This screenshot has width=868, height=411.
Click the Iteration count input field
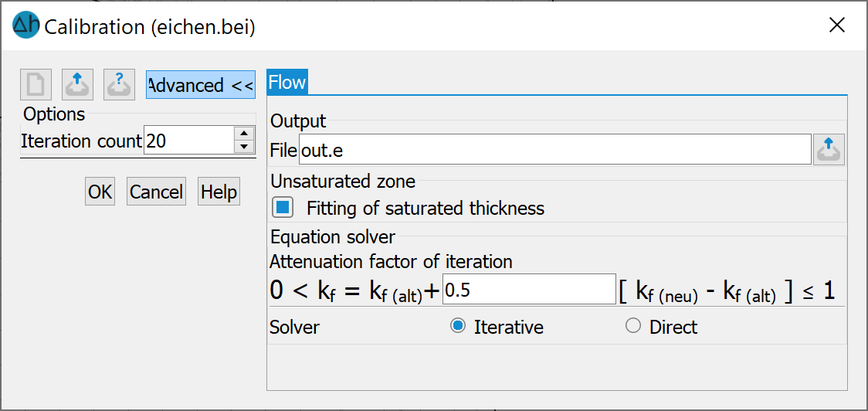tap(189, 141)
